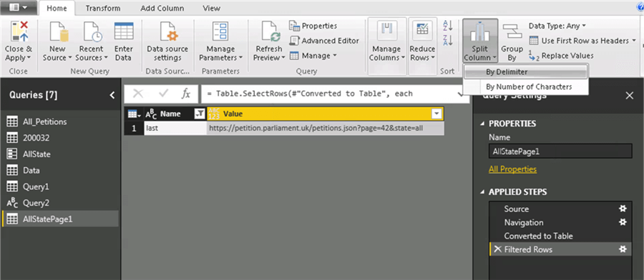Click the Value column data type icon
The height and width of the screenshot is (280, 644).
pyautogui.click(x=215, y=114)
